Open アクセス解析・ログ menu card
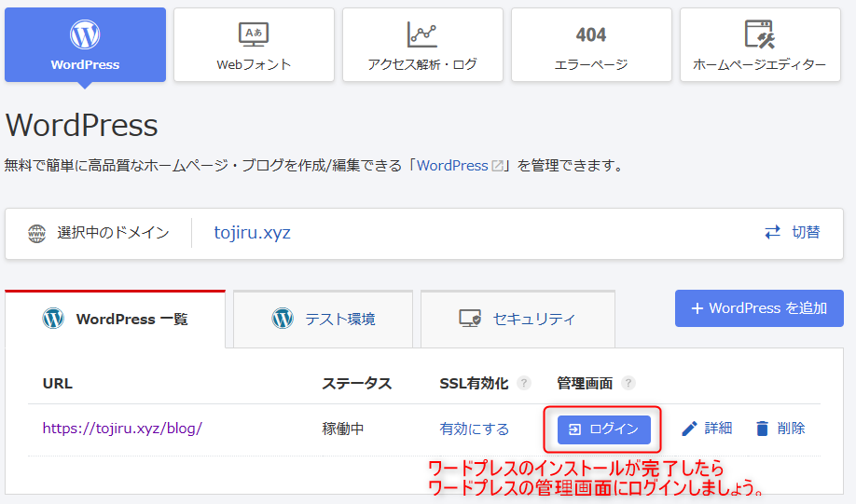 422,45
